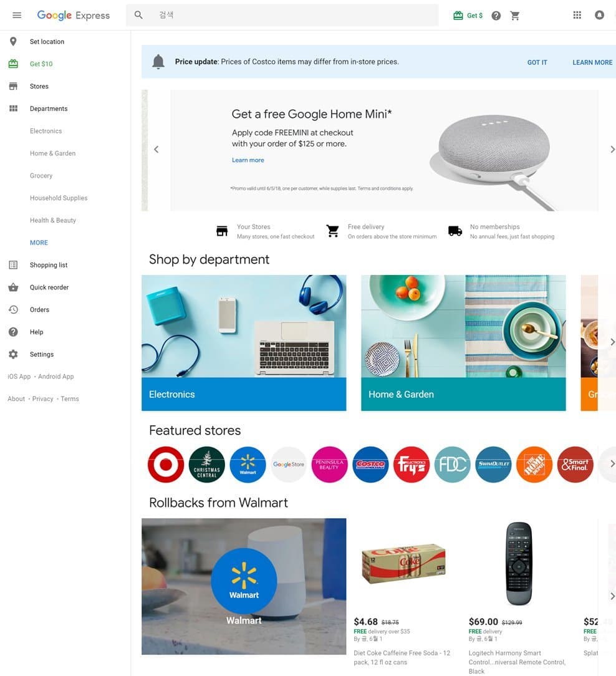Open the Target store logo
This screenshot has height=676, width=616.
point(165,465)
